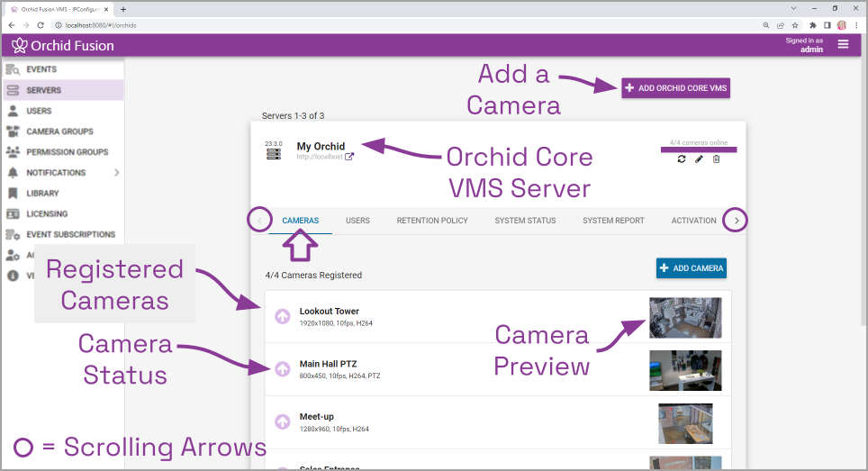Switch to the Retention Policy tab

pyautogui.click(x=432, y=221)
